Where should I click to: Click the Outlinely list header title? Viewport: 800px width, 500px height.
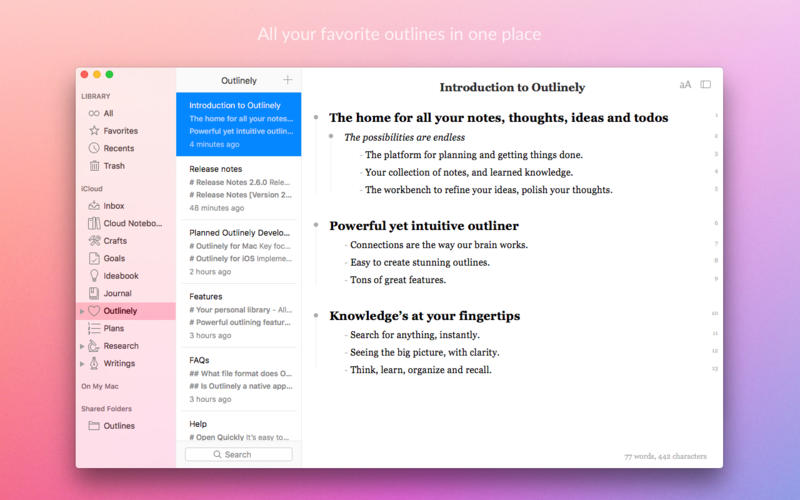click(239, 81)
